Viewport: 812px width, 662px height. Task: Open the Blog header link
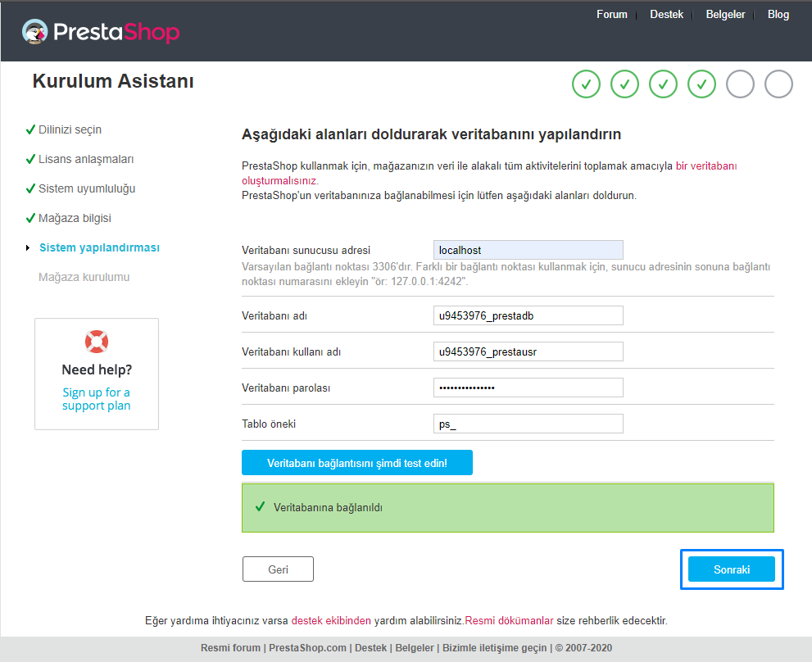(x=778, y=15)
